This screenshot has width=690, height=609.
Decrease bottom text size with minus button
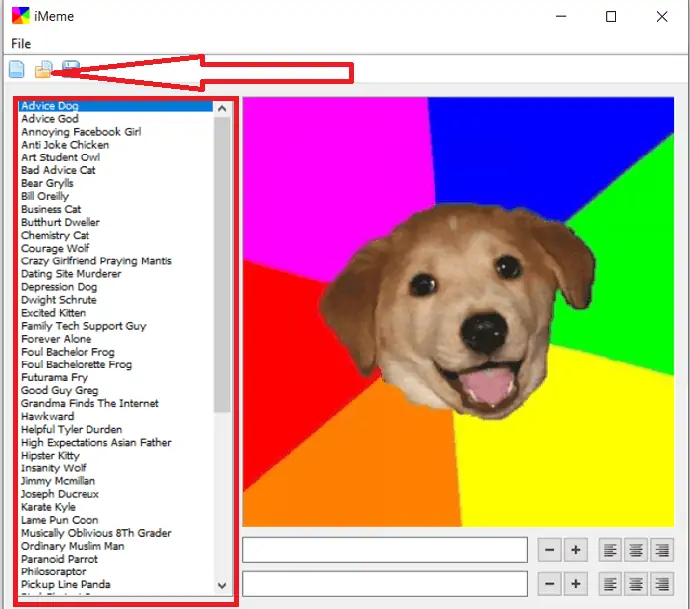[550, 583]
